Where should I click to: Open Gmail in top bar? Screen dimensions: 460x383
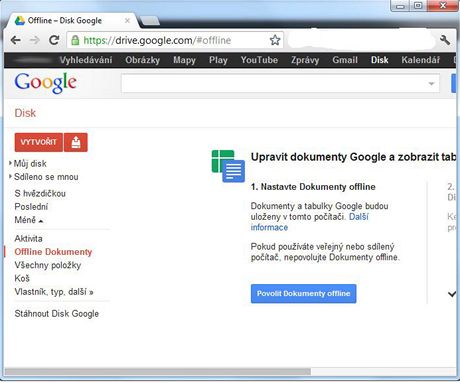tap(345, 60)
